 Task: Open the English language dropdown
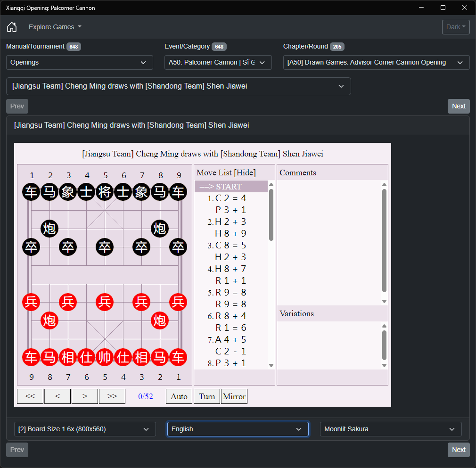pos(238,429)
